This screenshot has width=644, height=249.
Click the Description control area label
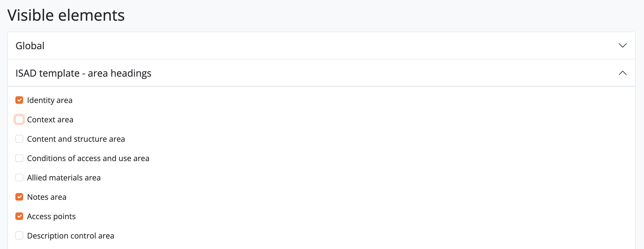coord(71,236)
